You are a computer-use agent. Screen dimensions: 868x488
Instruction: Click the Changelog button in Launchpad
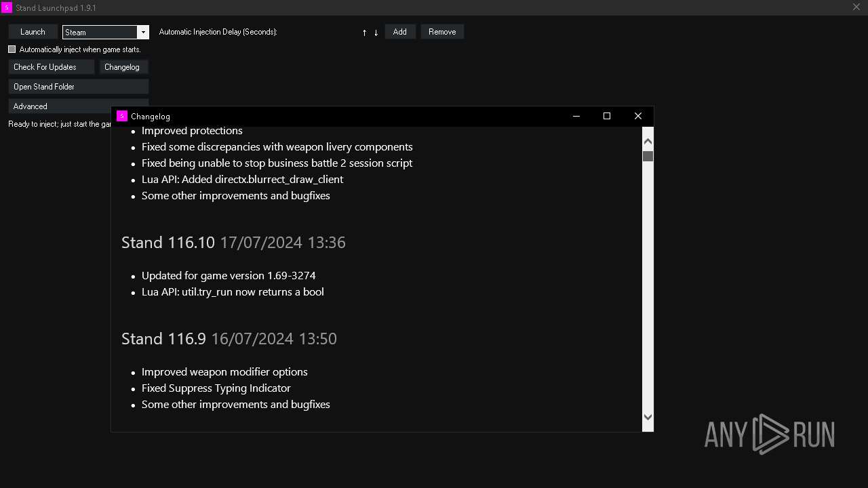tap(124, 67)
